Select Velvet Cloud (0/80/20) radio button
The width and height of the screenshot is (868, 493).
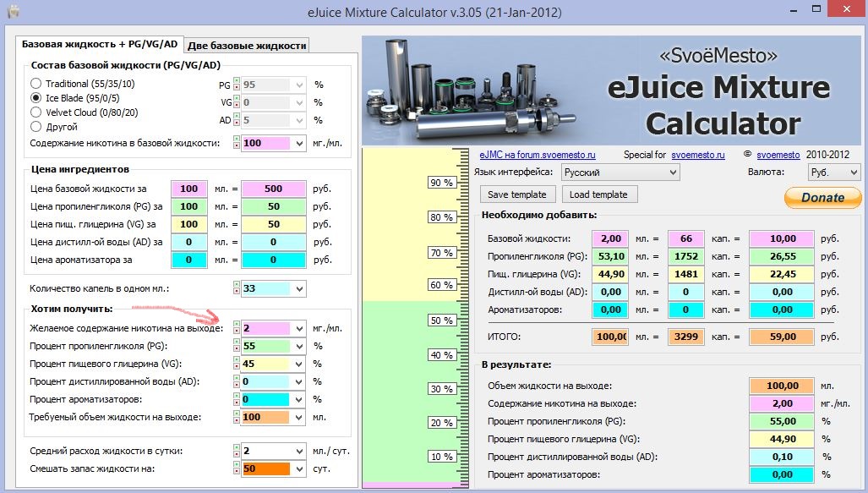click(36, 112)
